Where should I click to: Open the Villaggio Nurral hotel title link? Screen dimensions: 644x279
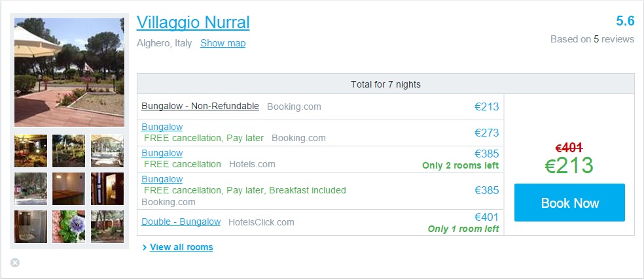point(193,22)
